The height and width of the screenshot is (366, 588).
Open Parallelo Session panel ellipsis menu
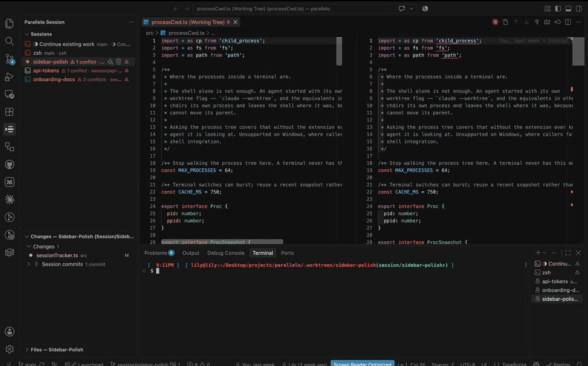pyautogui.click(x=131, y=22)
